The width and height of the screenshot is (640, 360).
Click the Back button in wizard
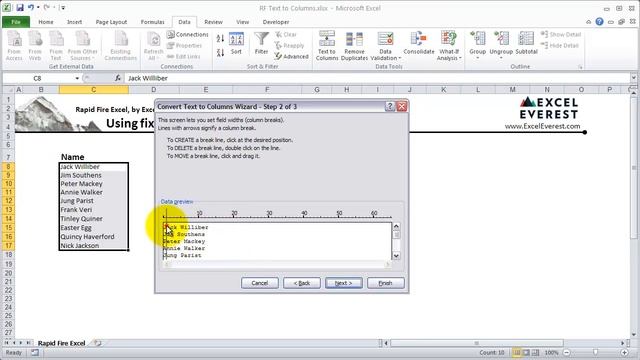[x=302, y=283]
